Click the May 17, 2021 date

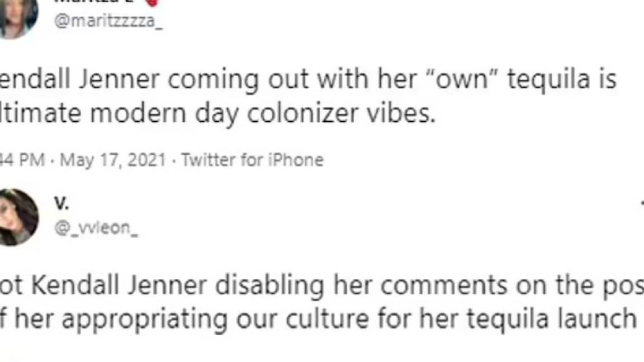pos(113,160)
